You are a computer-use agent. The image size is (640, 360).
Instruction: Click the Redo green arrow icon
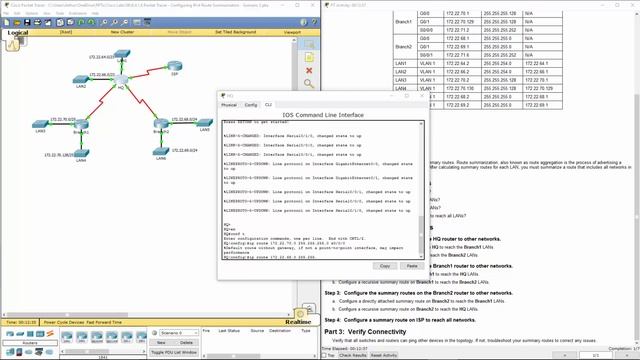[x=91, y=22]
